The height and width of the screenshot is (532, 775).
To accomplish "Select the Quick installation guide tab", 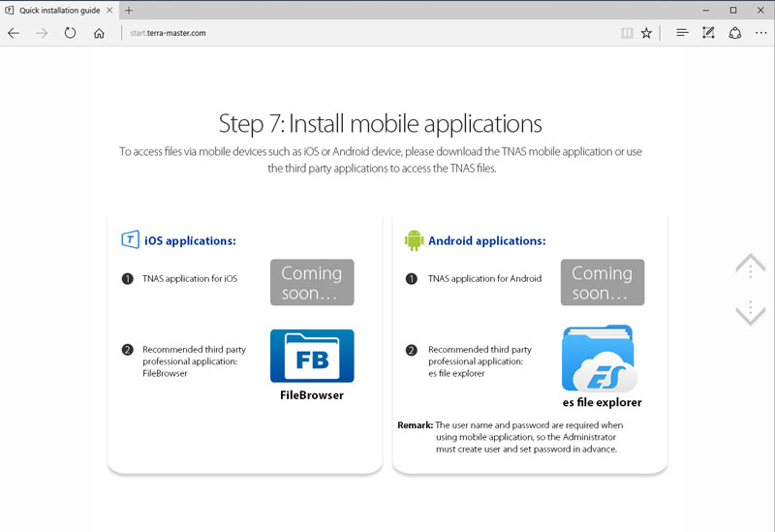I will click(x=58, y=10).
